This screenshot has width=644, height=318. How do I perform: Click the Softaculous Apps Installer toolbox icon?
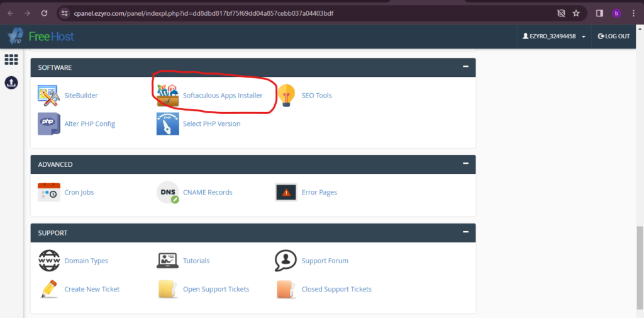tap(168, 96)
